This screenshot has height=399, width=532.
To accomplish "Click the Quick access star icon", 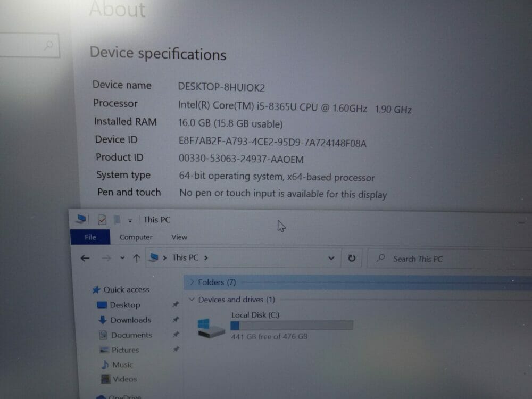I will pyautogui.click(x=96, y=290).
